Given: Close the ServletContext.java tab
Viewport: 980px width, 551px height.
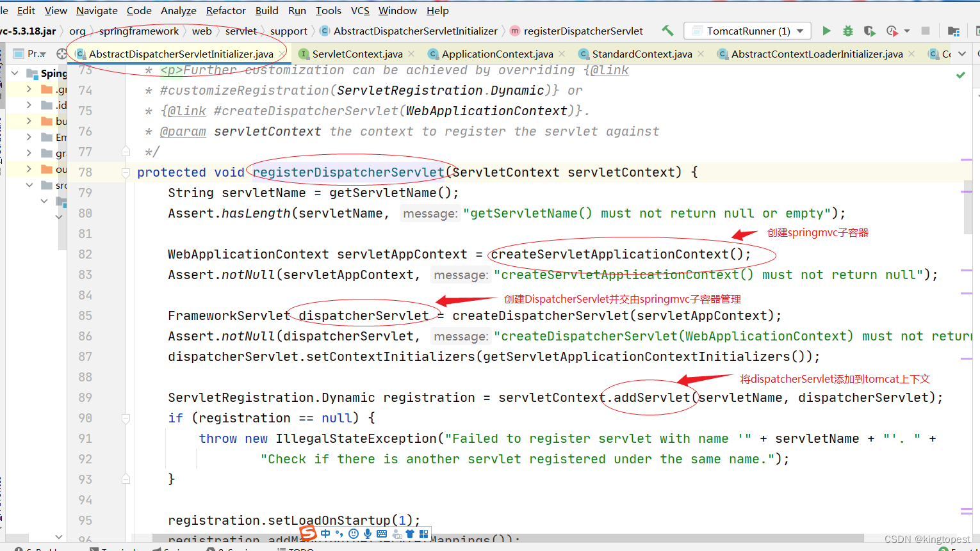Looking at the screenshot, I should click(411, 54).
